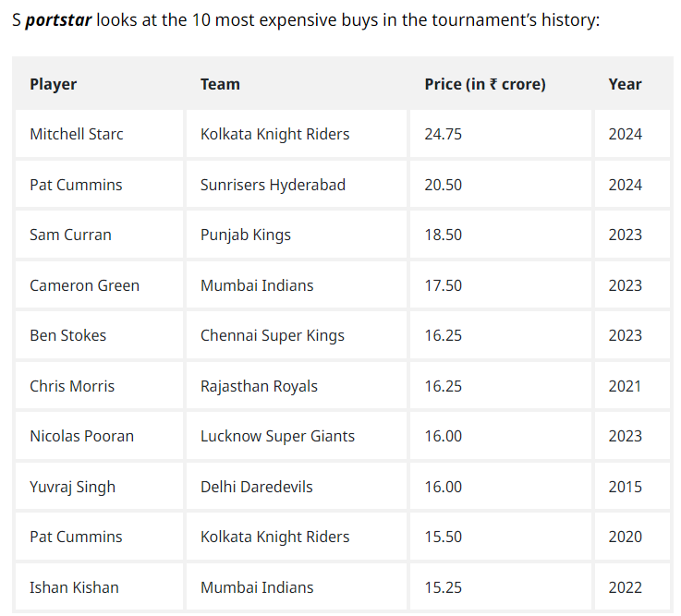Click the Chris Morris name cell
The width and height of the screenshot is (681, 616).
tap(72, 386)
